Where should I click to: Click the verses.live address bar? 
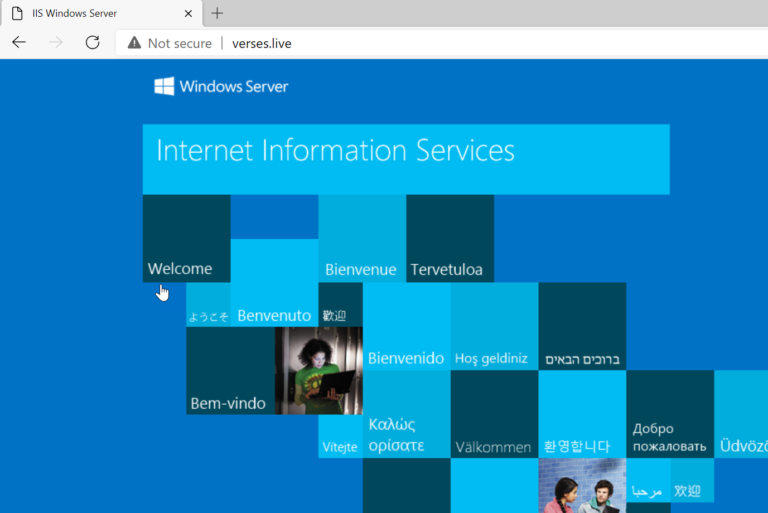coord(400,43)
